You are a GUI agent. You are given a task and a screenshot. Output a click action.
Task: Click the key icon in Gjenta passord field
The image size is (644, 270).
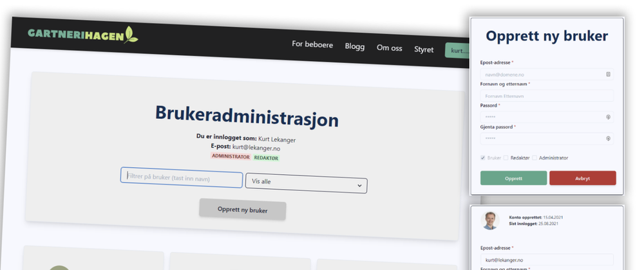(x=609, y=138)
